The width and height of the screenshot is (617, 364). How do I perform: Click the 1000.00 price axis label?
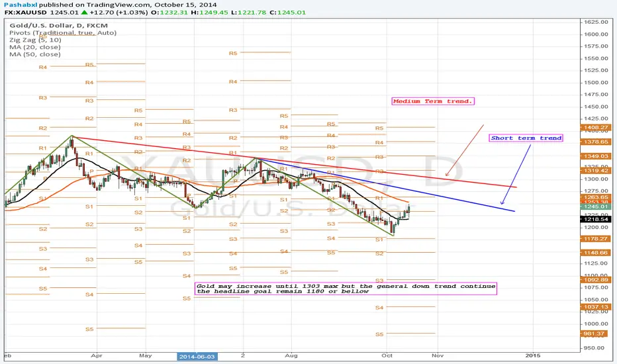596,324
